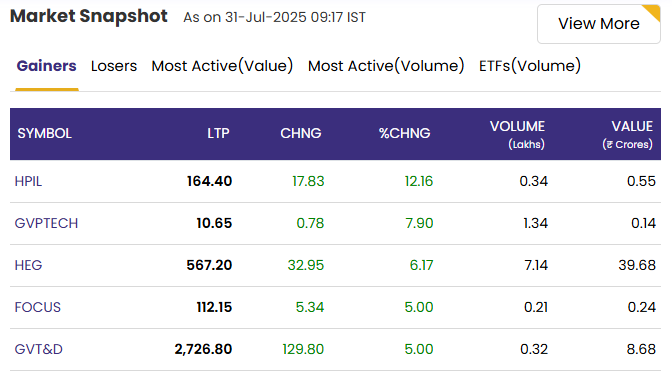Screen dimensions: 672x376
Task: Click the CHNG column header
Action: (x=301, y=133)
